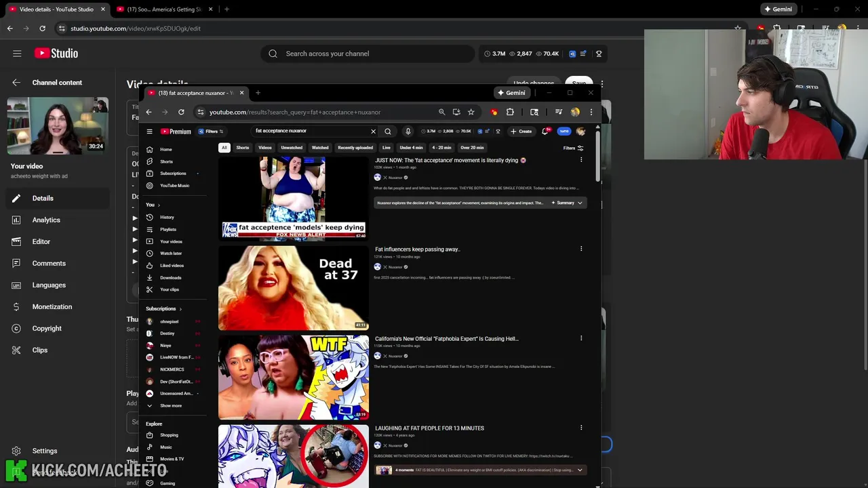Open Analytics in YouTube Studio sidebar
The width and height of the screenshot is (868, 488).
click(46, 220)
